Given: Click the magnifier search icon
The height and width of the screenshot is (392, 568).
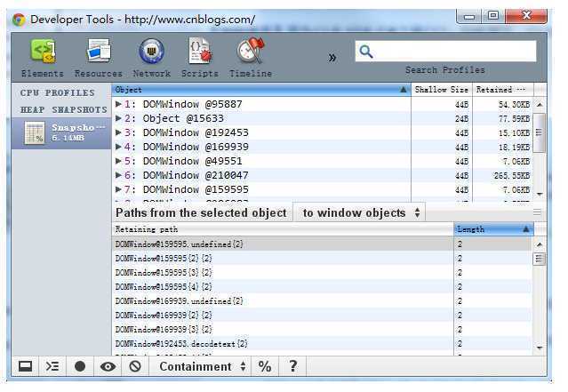Looking at the screenshot, I should [x=366, y=52].
